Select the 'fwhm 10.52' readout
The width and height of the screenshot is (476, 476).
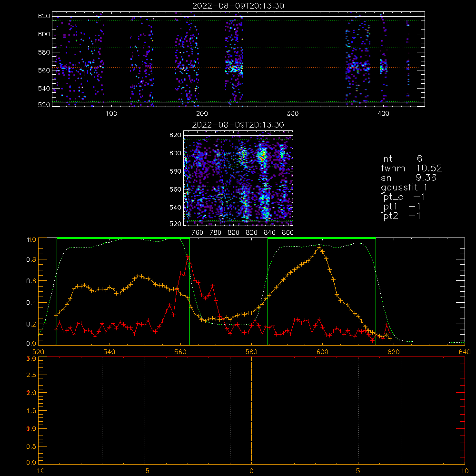coord(411,168)
